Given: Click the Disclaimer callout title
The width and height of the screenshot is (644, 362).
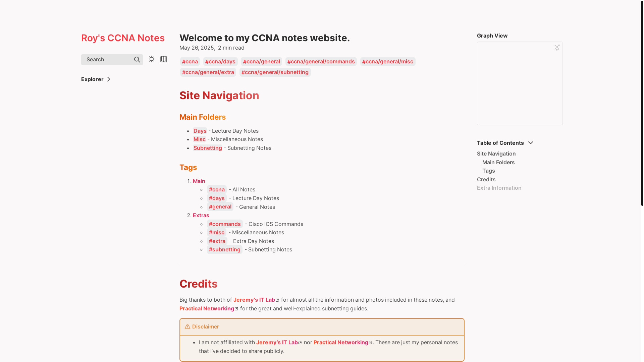Looking at the screenshot, I should (x=206, y=326).
